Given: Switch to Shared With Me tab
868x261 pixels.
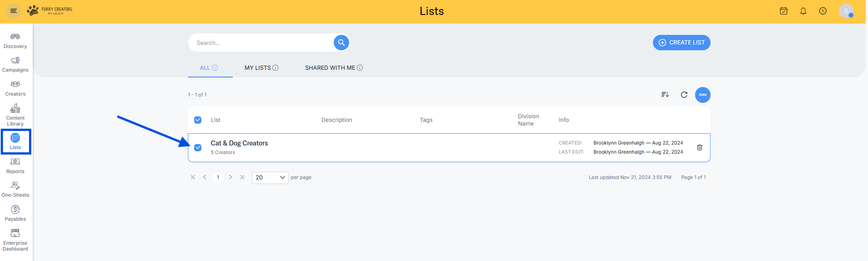Looking at the screenshot, I should 333,68.
